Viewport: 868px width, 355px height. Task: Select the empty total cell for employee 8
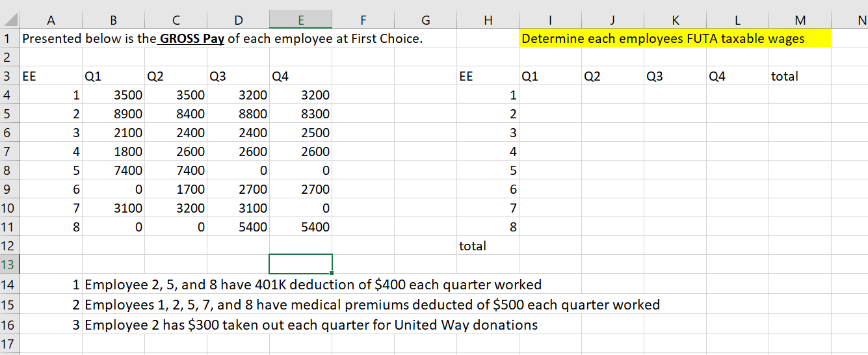coord(800,227)
